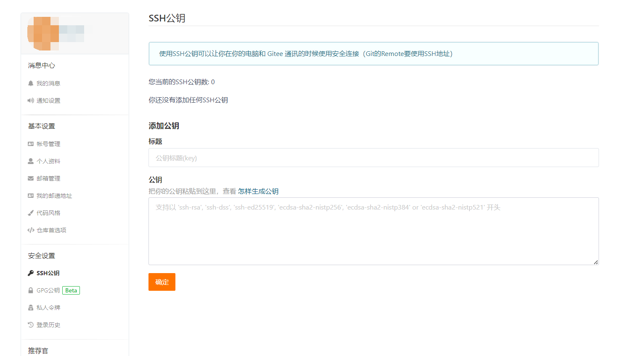Click the ID card icon beside 帐号管理
This screenshot has height=356, width=644.
point(31,144)
